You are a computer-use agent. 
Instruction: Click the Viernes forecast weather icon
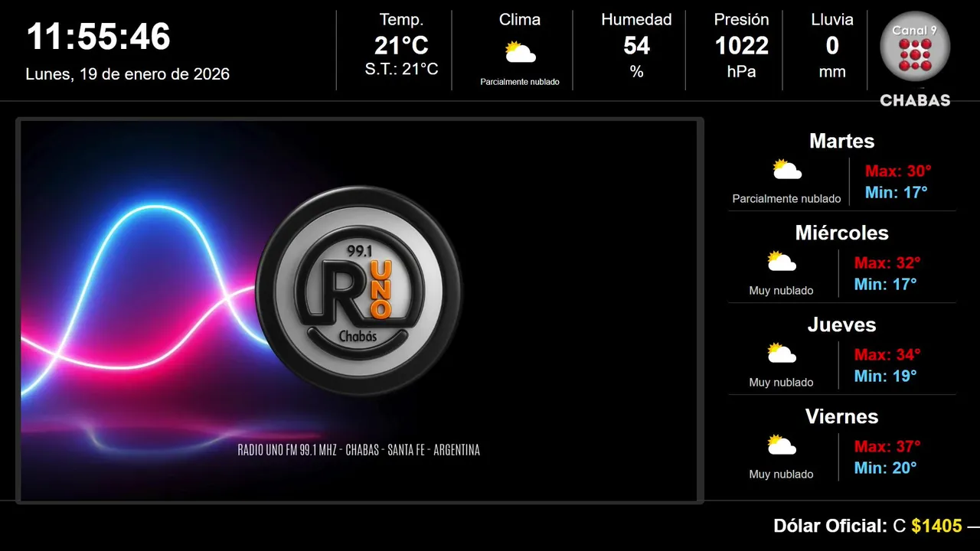(x=782, y=445)
